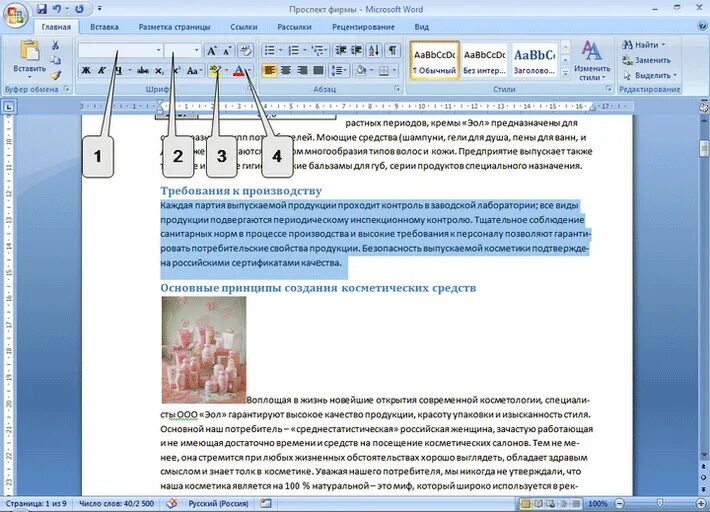The image size is (710, 512).
Task: Toggle Print Layout view button
Action: pos(526,503)
